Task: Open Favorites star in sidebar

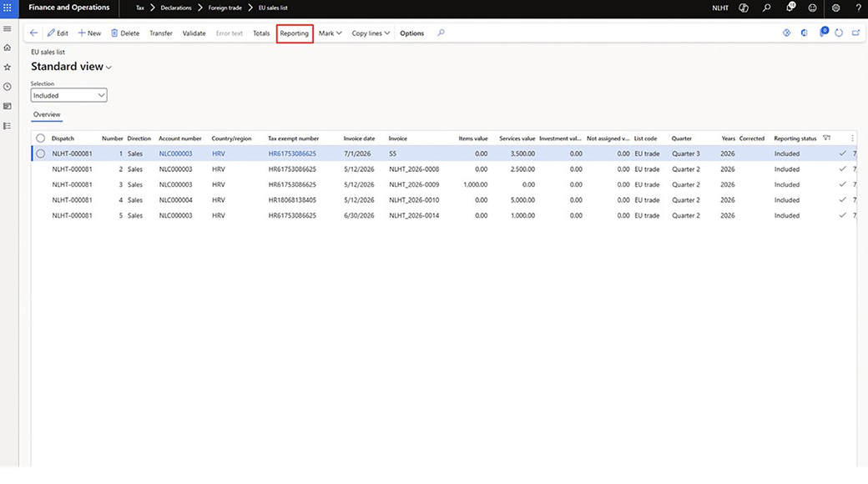Action: coord(8,67)
